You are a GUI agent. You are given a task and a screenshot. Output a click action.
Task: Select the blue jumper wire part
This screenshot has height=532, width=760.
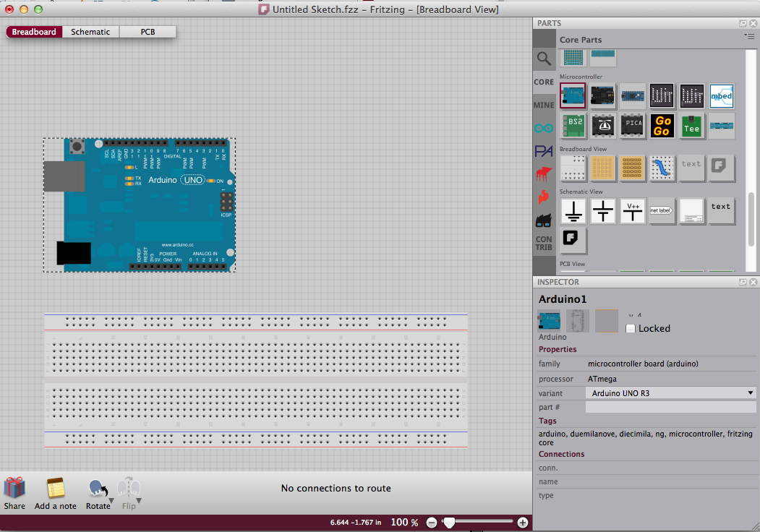(x=662, y=168)
